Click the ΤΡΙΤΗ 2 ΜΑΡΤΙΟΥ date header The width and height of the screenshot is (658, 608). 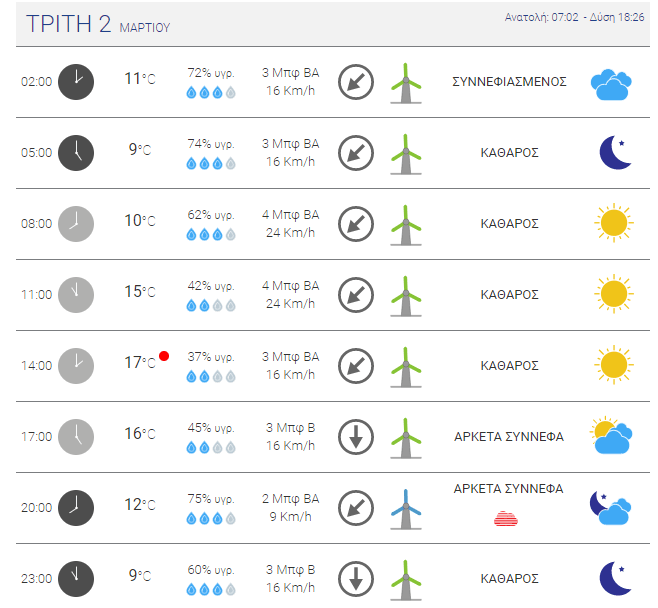[x=98, y=24]
